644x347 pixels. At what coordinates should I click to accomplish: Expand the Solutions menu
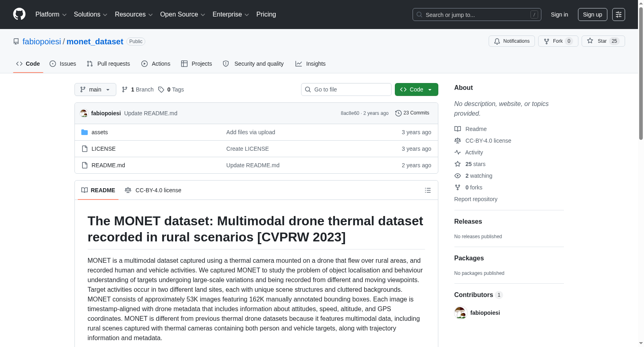pyautogui.click(x=91, y=15)
